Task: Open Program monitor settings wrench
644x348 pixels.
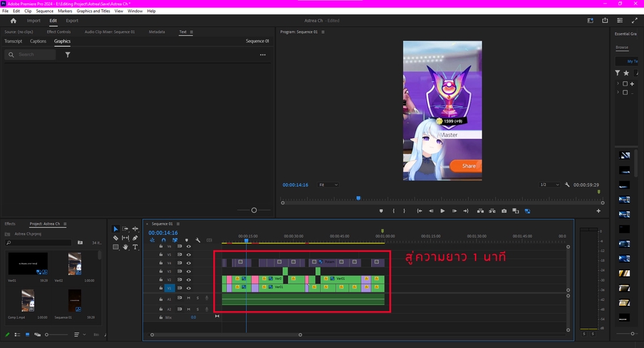Action: [x=568, y=184]
